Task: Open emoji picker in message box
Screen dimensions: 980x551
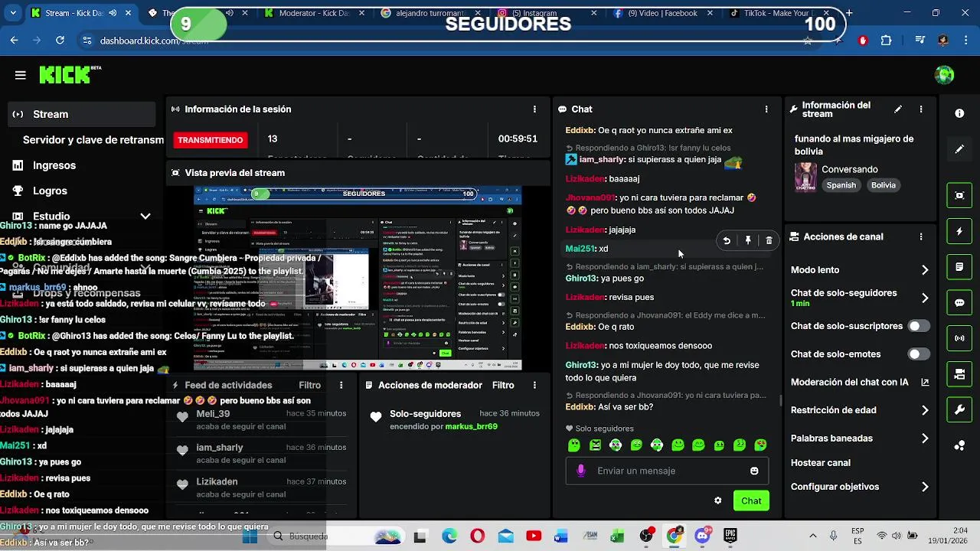Action: pos(754,471)
